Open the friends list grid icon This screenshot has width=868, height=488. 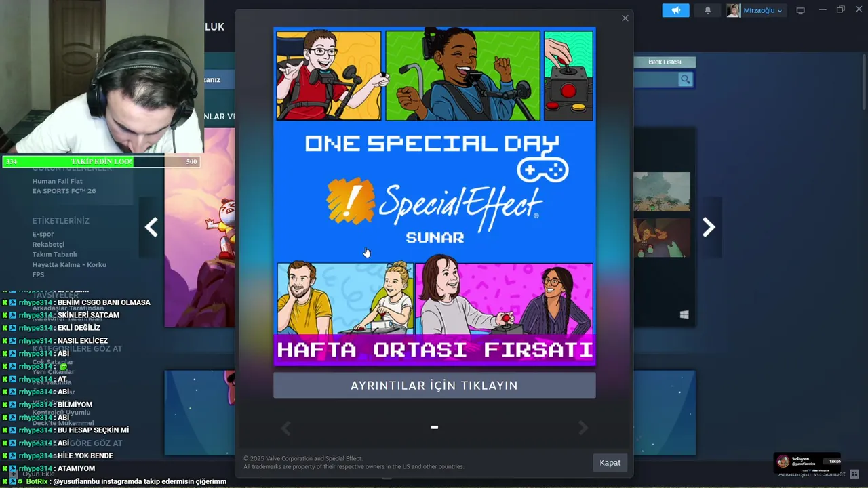click(x=854, y=474)
